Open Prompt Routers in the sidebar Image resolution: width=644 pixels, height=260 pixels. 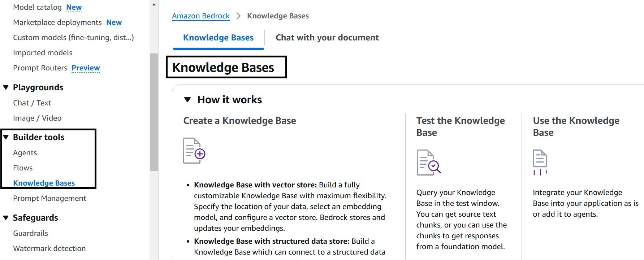point(40,68)
